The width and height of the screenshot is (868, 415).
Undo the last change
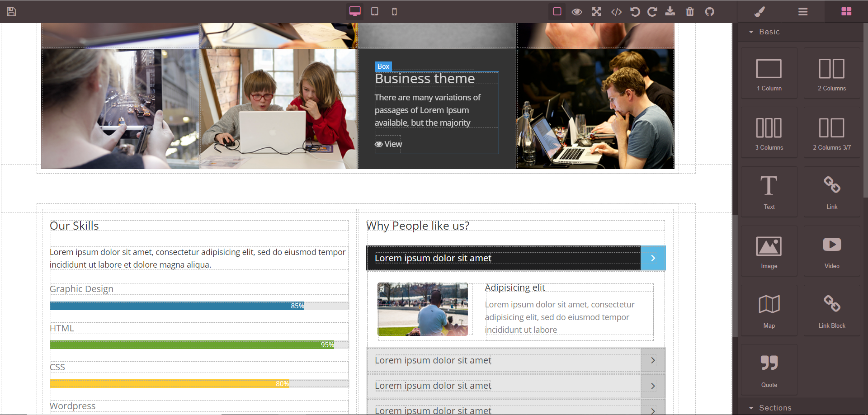635,12
